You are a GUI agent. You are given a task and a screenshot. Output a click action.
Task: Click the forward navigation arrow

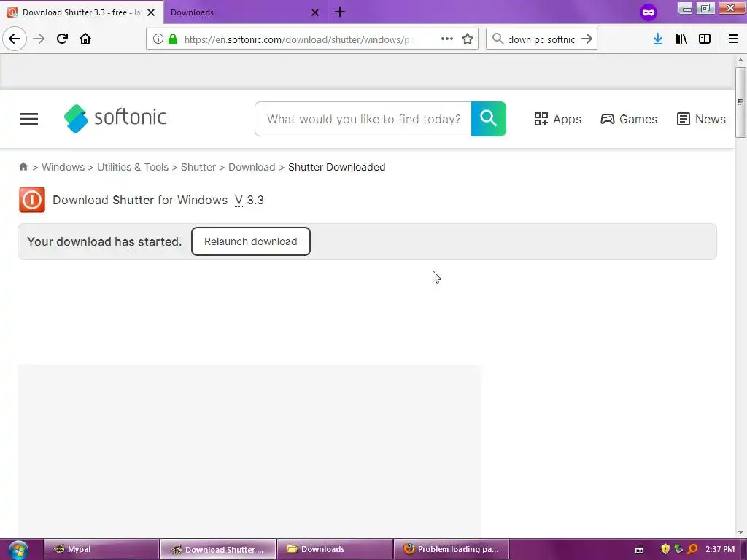click(x=39, y=39)
